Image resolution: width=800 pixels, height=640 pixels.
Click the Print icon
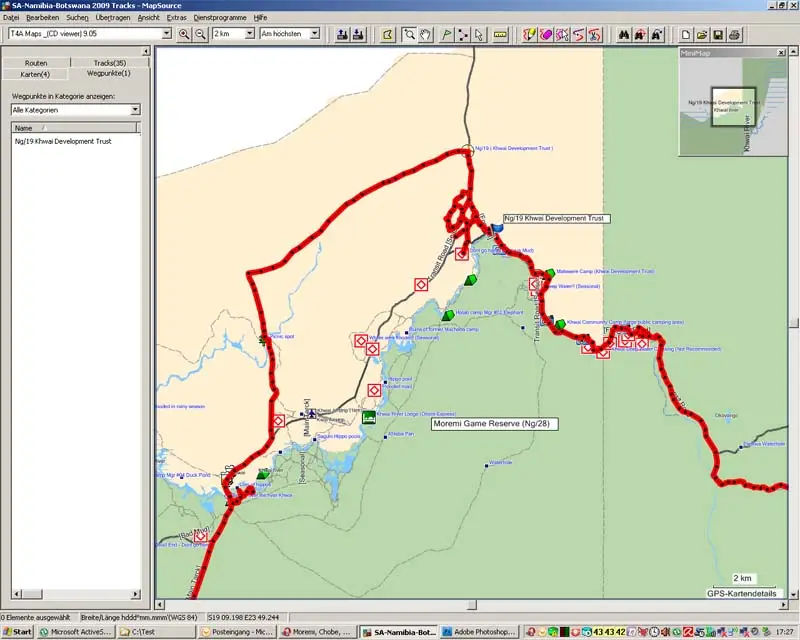pyautogui.click(x=734, y=35)
